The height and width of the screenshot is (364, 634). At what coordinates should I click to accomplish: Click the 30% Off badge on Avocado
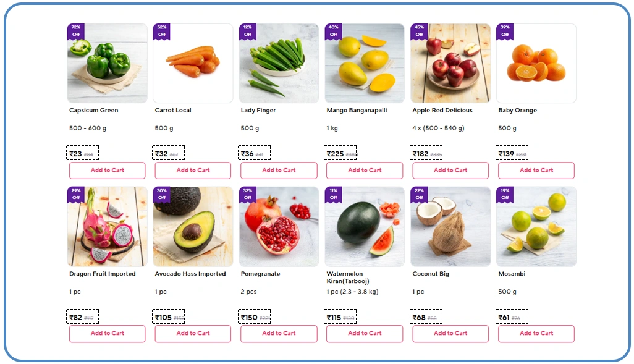161,194
